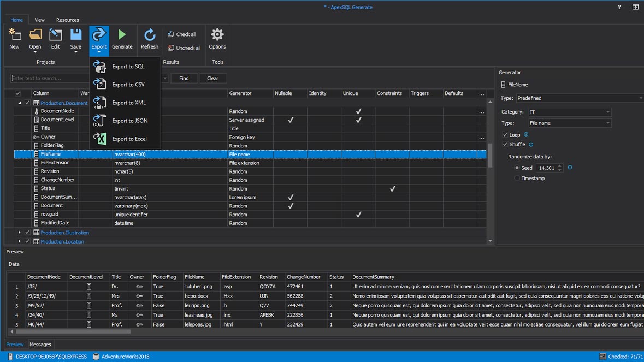Expand the Production.Illustration node
This screenshot has width=644, height=362.
19,232
